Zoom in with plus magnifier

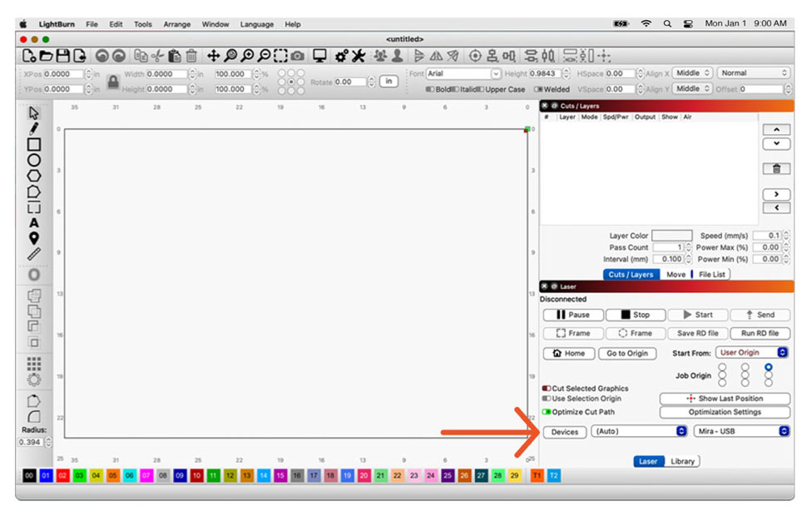(x=248, y=56)
